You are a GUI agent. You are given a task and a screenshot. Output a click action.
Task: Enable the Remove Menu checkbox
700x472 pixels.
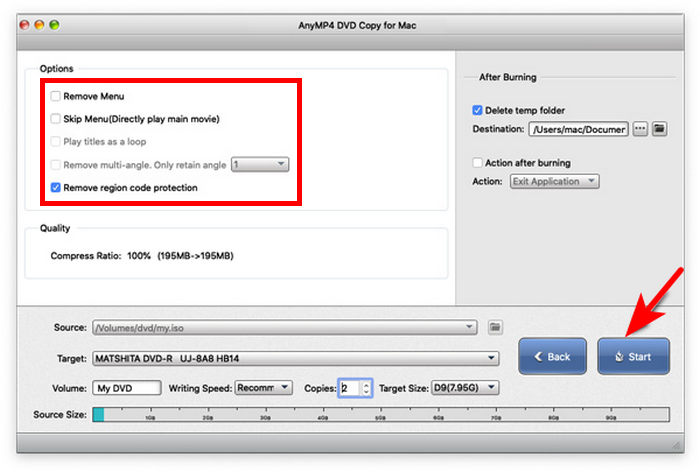[x=56, y=96]
